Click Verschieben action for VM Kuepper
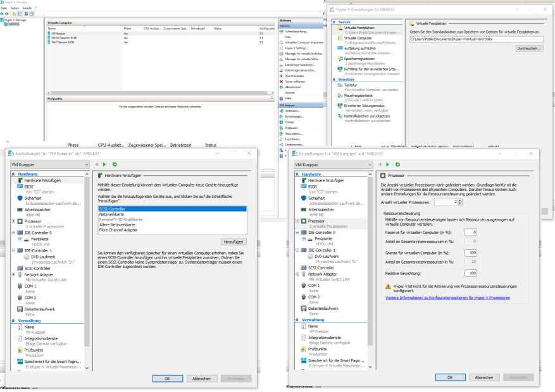Screen dimensions: 555x392 pyautogui.click(x=294, y=133)
